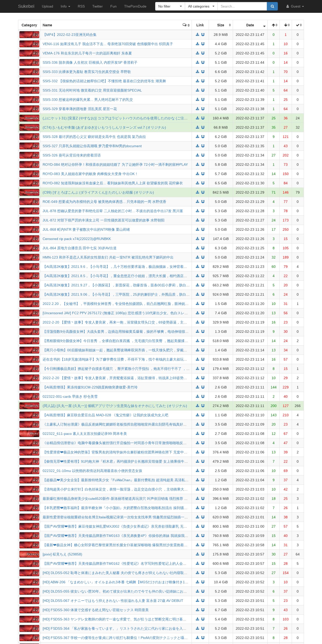Image resolution: width=322 pixels, height=644 pixels.
Task: Download torrent file for VENX-116 row
Action: pos(197,44)
